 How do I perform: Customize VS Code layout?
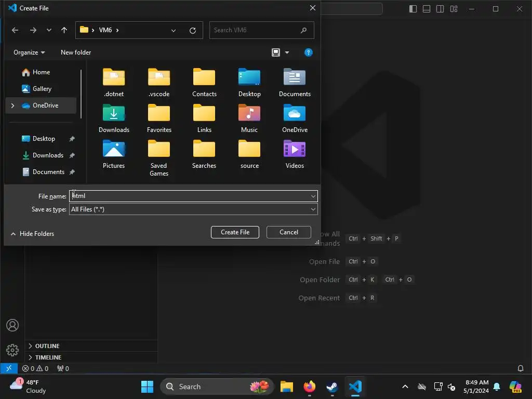454,9
